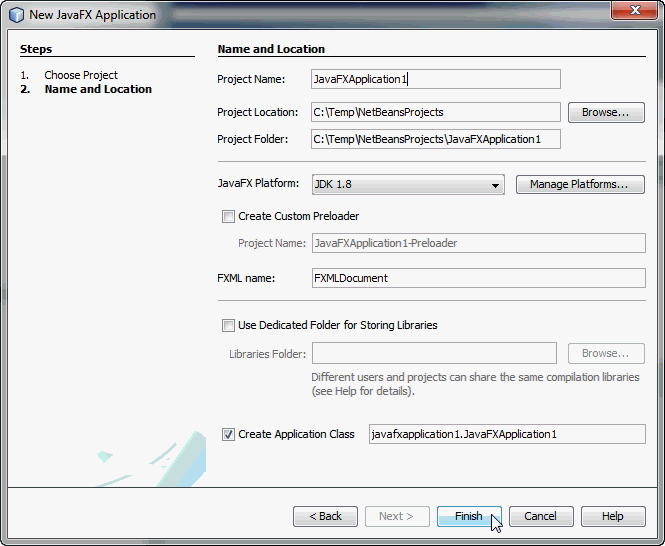Check Use Dedicated Folder for Storing Libraries

pyautogui.click(x=228, y=325)
